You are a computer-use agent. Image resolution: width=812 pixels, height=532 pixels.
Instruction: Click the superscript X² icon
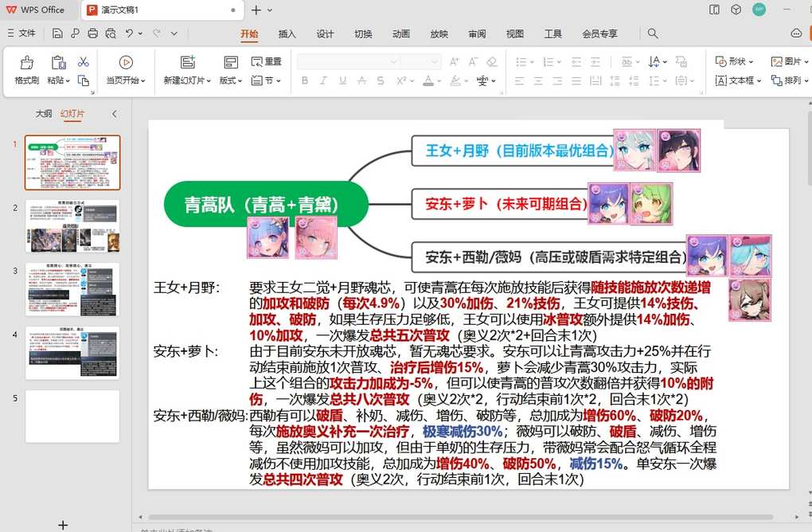[401, 80]
